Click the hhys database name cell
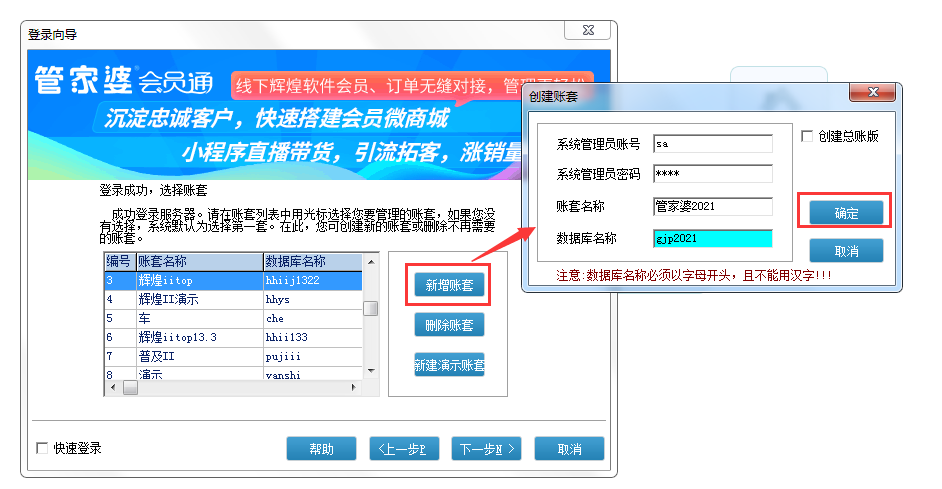Viewport: 942px width, 489px height. pos(313,299)
